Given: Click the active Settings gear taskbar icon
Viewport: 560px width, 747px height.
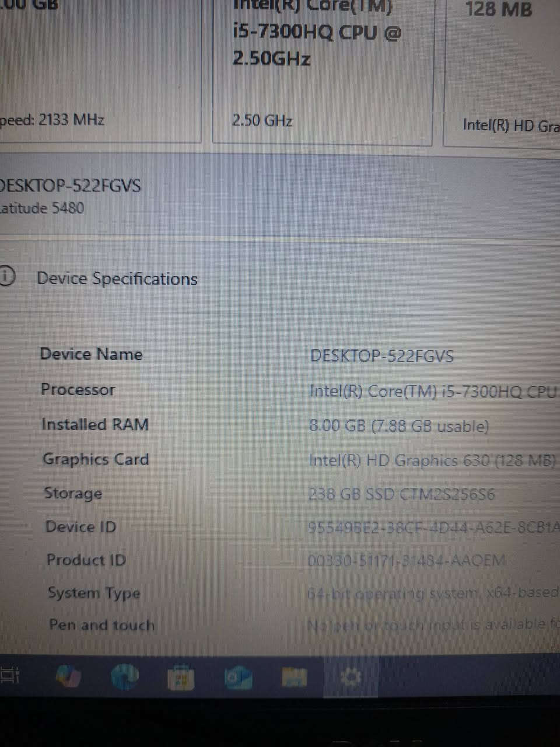Looking at the screenshot, I should 351,677.
